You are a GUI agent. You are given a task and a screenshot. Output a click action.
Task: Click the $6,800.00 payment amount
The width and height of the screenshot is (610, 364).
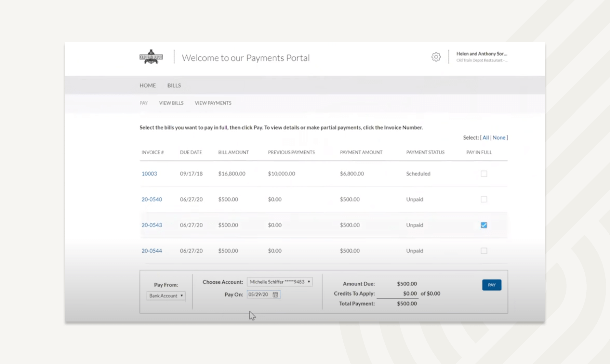352,174
